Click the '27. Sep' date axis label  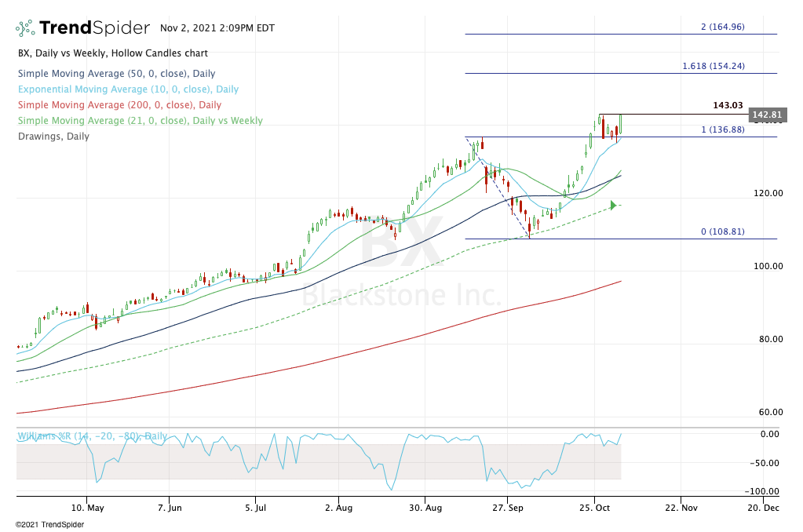pyautogui.click(x=508, y=508)
